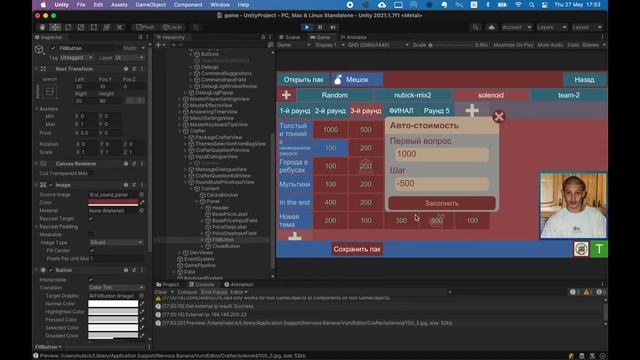This screenshot has width=640, height=360.
Task: Click the Step frame button
Action: [x=333, y=27]
